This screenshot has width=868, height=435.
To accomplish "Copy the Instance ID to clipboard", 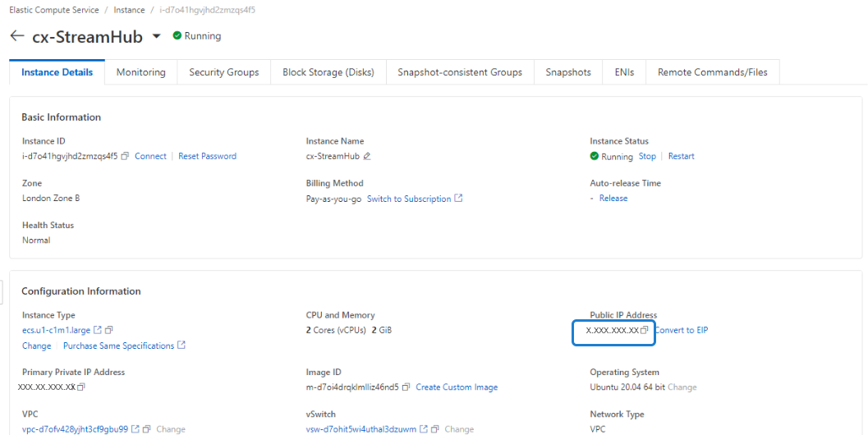I will (125, 156).
